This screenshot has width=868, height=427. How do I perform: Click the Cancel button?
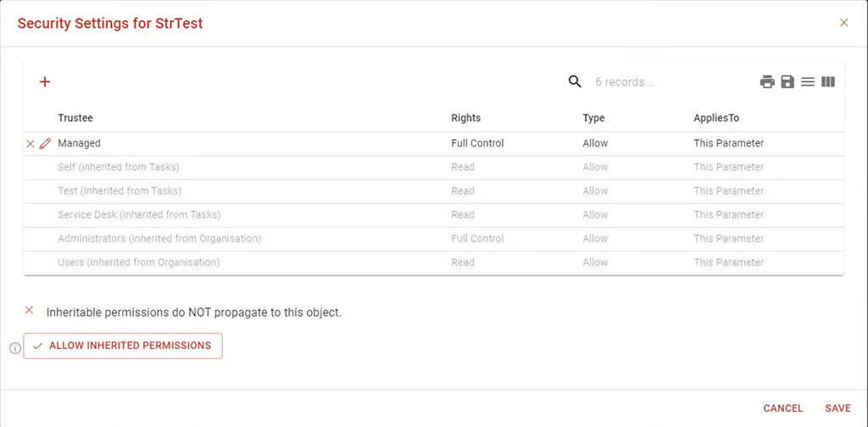pos(782,408)
